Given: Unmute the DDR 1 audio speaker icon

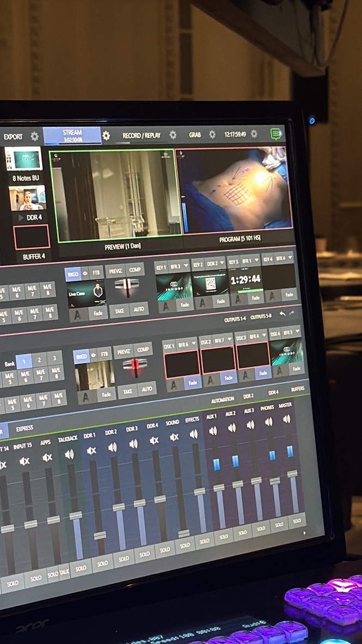Looking at the screenshot, I should (x=91, y=451).
